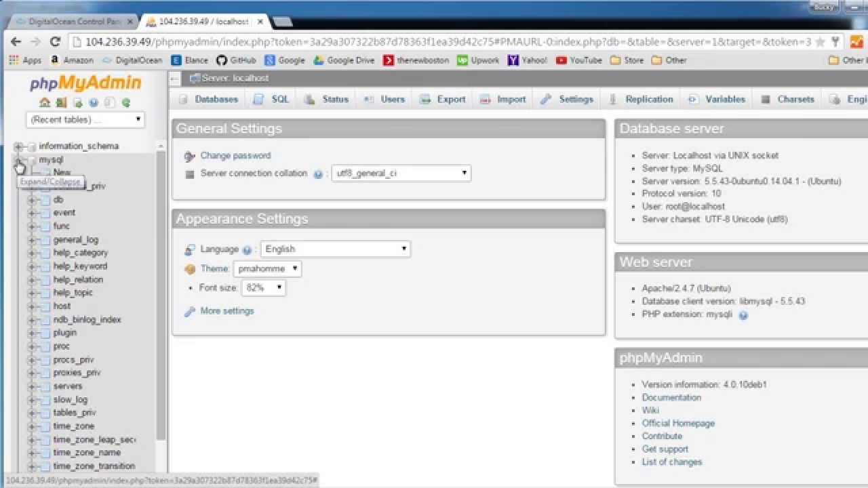This screenshot has width=868, height=488.
Task: Click the browser Forward arrow
Action: click(x=36, y=42)
